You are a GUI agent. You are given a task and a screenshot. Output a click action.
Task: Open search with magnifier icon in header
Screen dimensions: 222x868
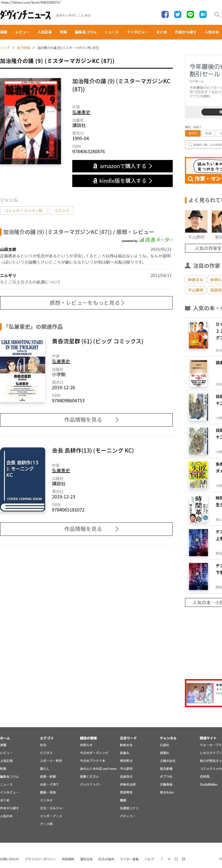tap(217, 14)
